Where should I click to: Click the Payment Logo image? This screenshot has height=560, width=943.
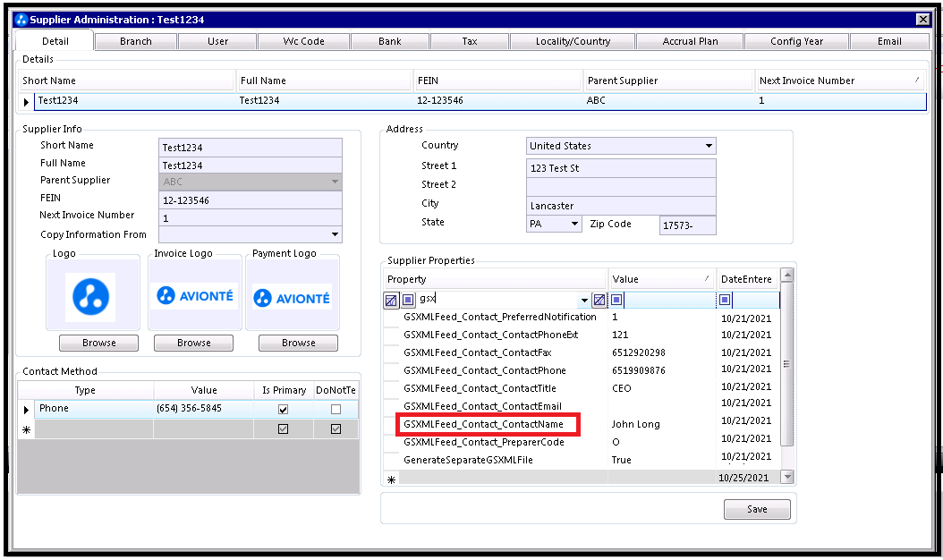pyautogui.click(x=292, y=297)
